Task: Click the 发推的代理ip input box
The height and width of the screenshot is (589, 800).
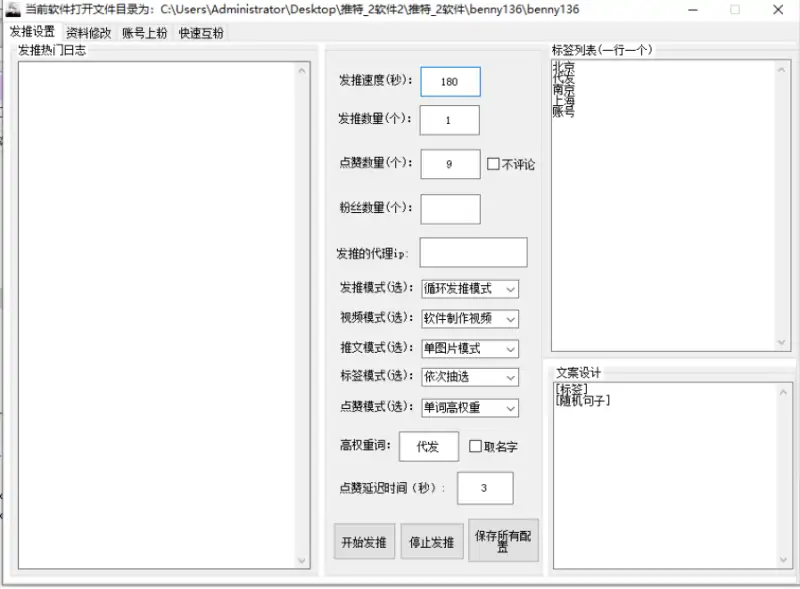Action: 473,252
